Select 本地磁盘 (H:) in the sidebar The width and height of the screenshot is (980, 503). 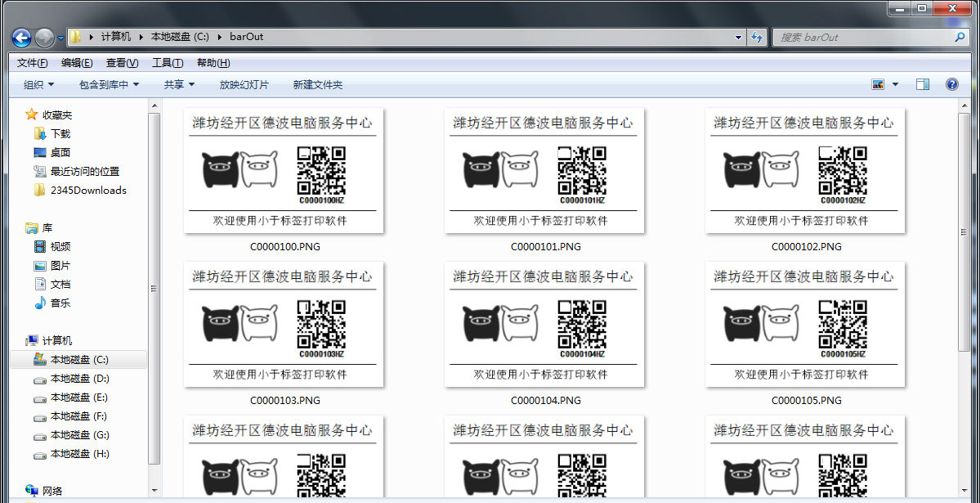tap(80, 454)
